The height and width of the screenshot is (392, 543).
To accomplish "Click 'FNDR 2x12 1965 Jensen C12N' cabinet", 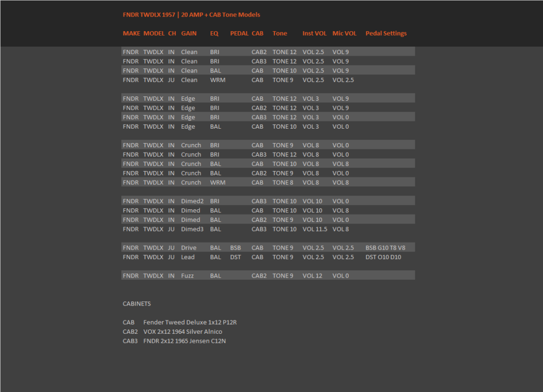I will (x=185, y=341).
